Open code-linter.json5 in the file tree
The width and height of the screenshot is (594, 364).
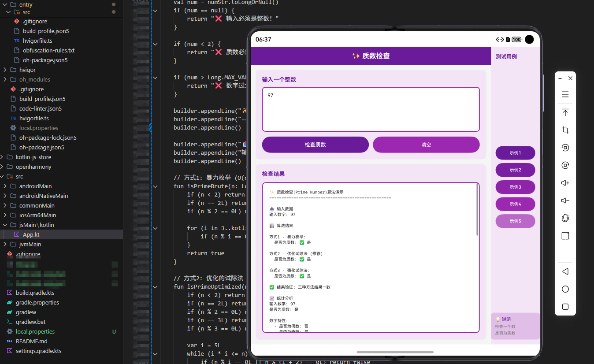(x=40, y=108)
